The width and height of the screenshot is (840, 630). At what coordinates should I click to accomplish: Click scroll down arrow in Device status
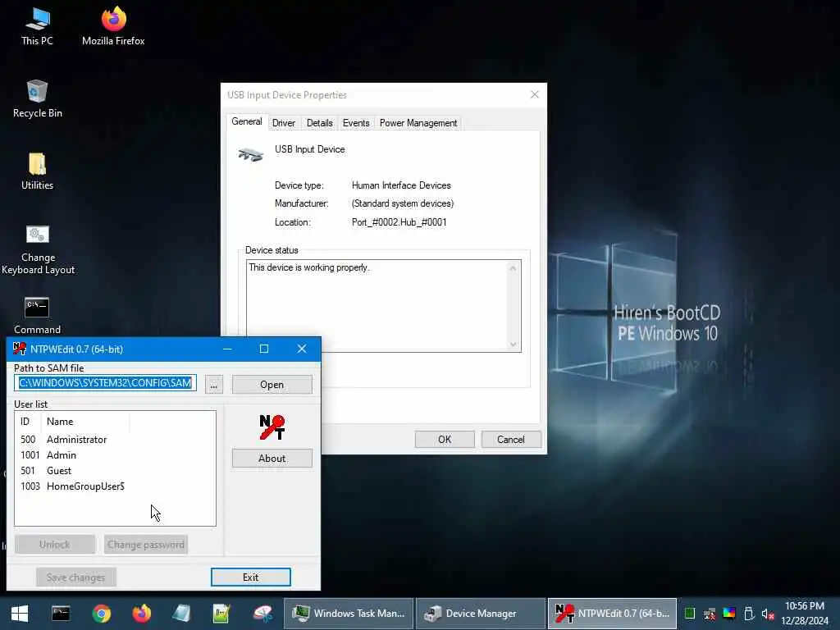pos(513,345)
